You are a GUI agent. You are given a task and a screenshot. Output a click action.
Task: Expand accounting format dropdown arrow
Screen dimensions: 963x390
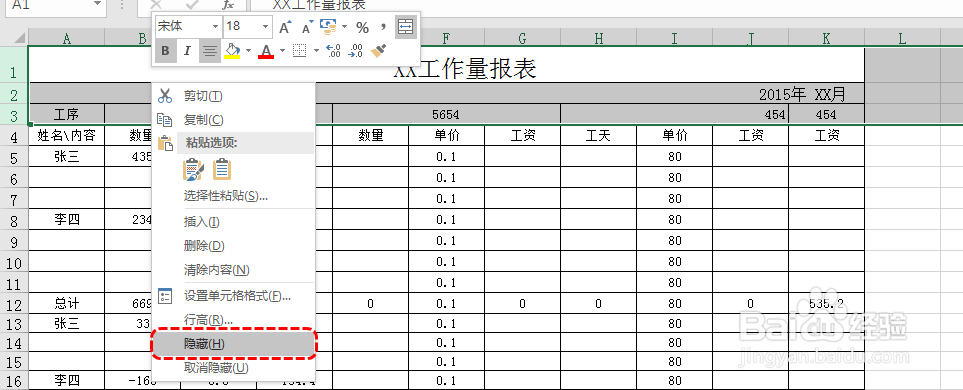344,26
